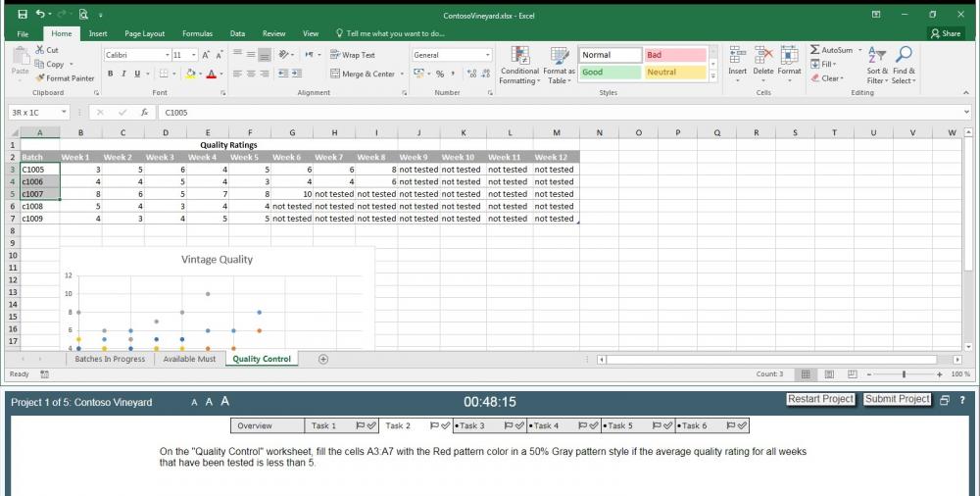Screen dimensions: 980x496
Task: Decrease font size
Action: pyautogui.click(x=221, y=55)
